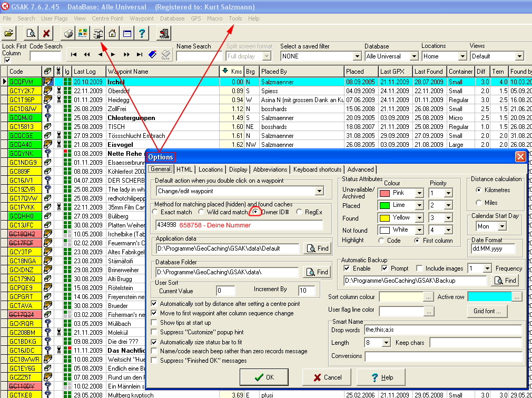
Task: Click the travel bug icon in GC1Y2K7 row
Action: click(58, 91)
